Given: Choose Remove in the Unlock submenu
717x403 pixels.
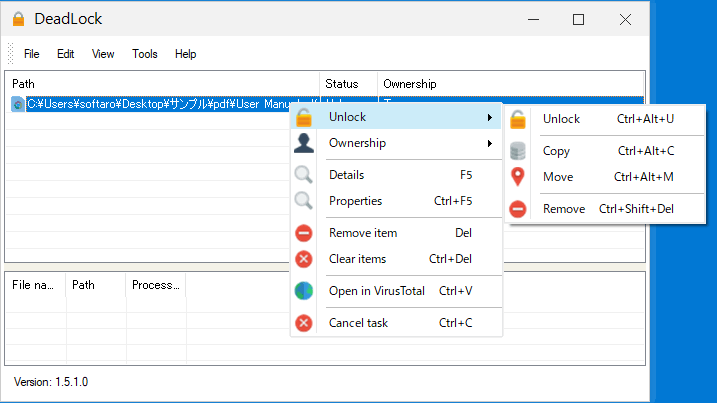Looking at the screenshot, I should [564, 209].
